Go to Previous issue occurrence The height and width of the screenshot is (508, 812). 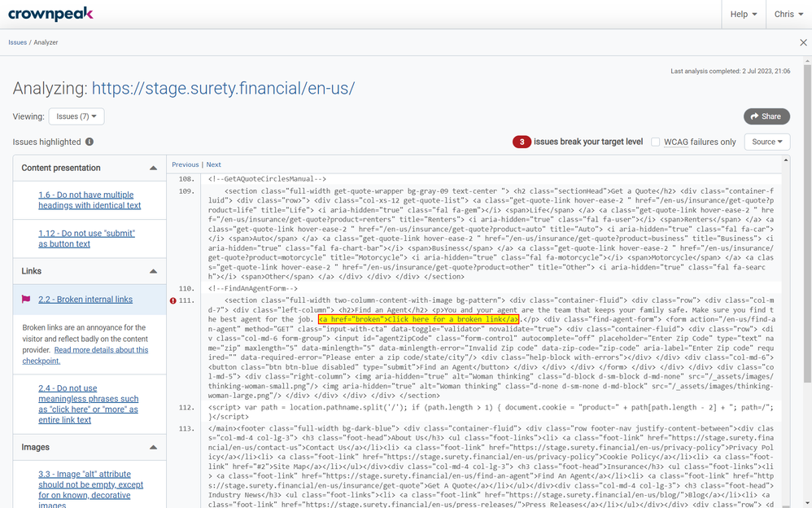pos(186,164)
